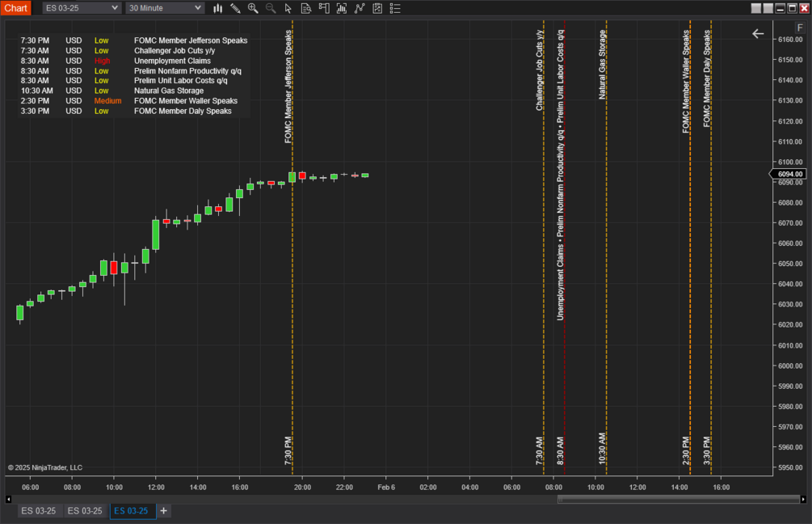Open the strategies line-node icon
This screenshot has width=812, height=524.
(x=360, y=8)
